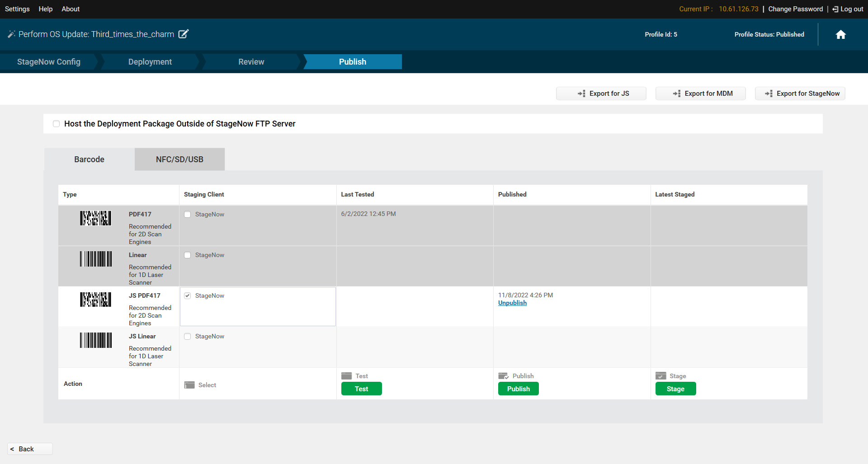Export profile for StageNow

(x=800, y=94)
